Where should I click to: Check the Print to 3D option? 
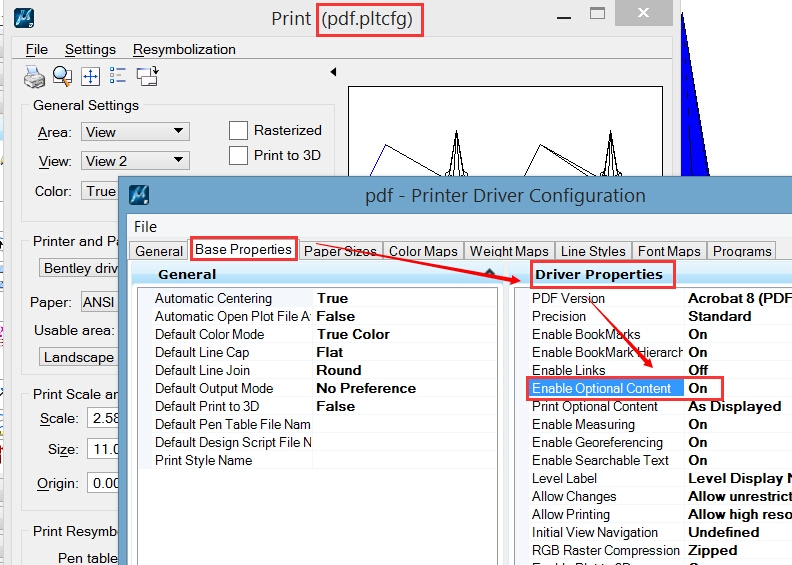238,155
